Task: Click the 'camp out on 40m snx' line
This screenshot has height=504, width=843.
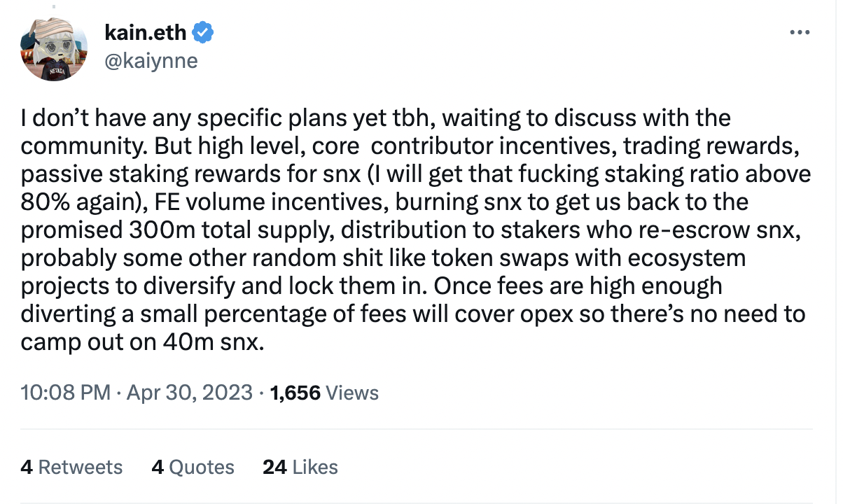Action: coord(142,344)
